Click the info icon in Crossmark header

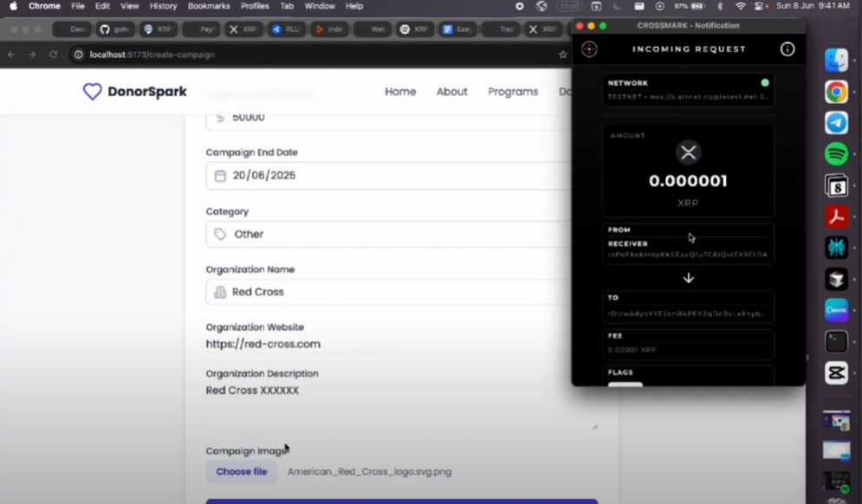click(787, 49)
